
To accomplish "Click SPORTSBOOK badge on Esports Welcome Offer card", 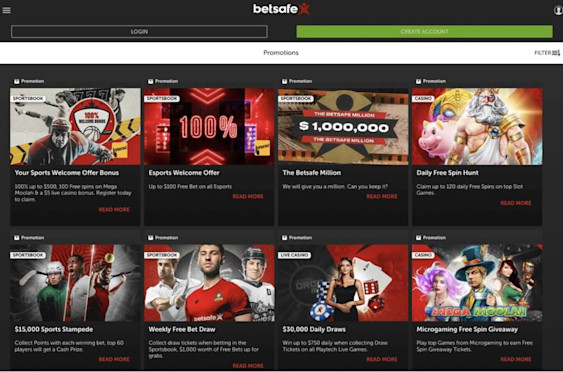I will pyautogui.click(x=162, y=98).
